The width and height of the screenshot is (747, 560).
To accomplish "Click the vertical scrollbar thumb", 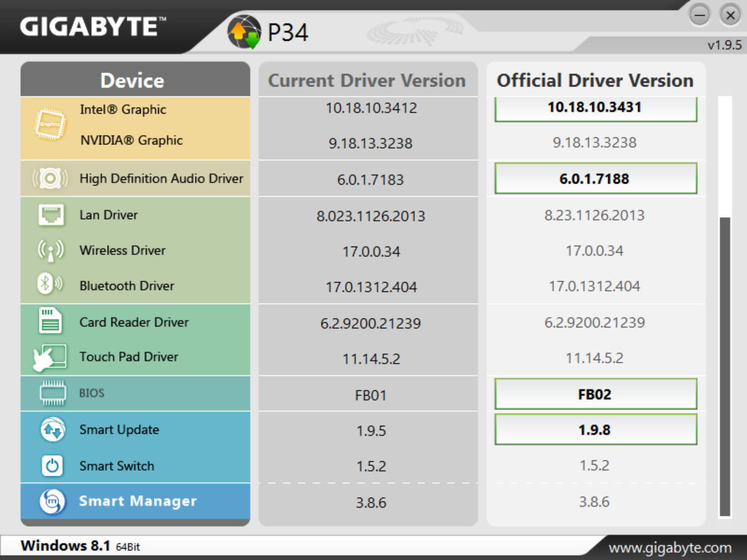I will click(725, 366).
